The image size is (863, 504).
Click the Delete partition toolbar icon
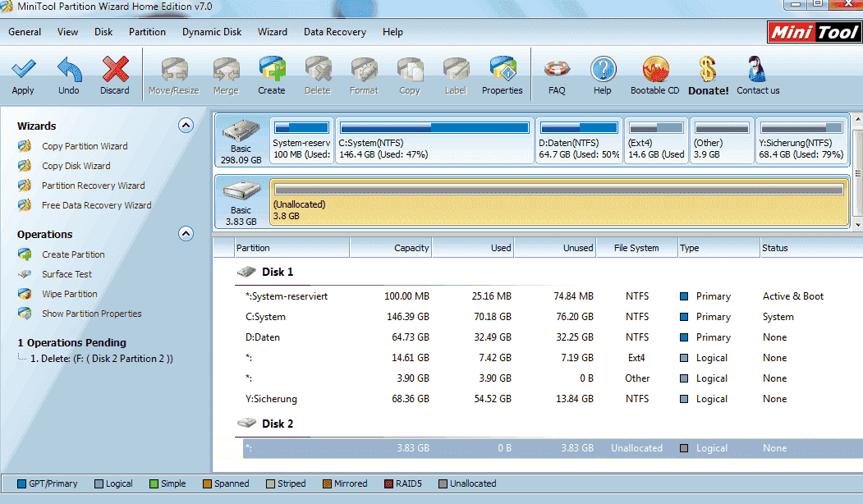318,70
